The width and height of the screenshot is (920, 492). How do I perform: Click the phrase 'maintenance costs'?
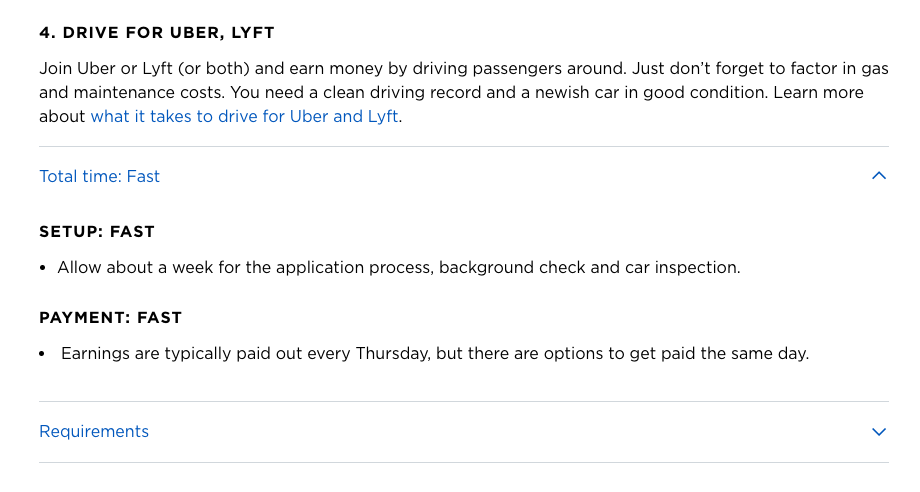pos(134,92)
